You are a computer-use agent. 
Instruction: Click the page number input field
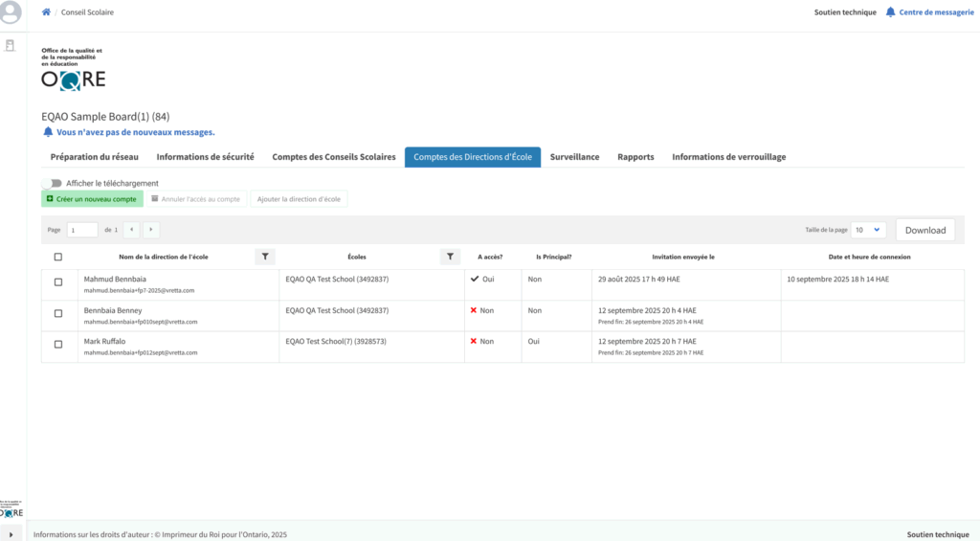[x=81, y=230]
